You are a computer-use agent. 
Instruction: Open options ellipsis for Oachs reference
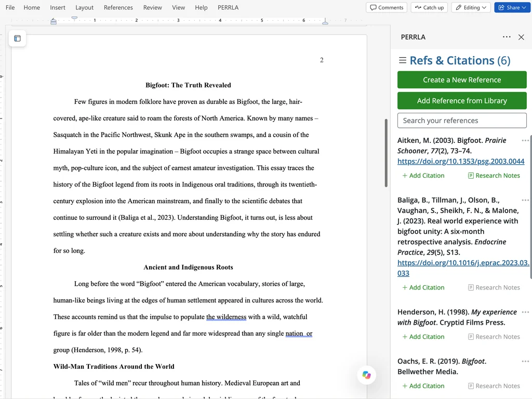click(x=525, y=362)
